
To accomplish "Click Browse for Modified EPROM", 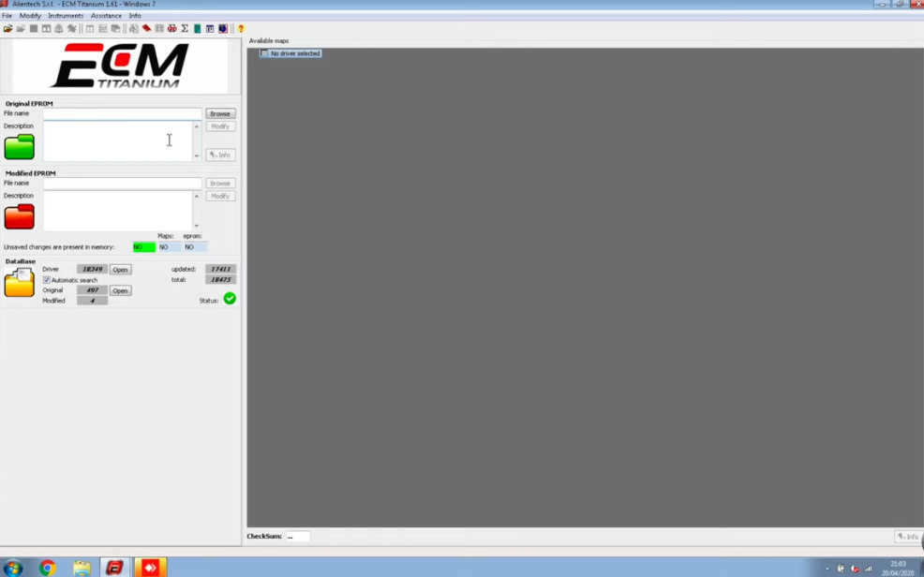I will tap(220, 183).
